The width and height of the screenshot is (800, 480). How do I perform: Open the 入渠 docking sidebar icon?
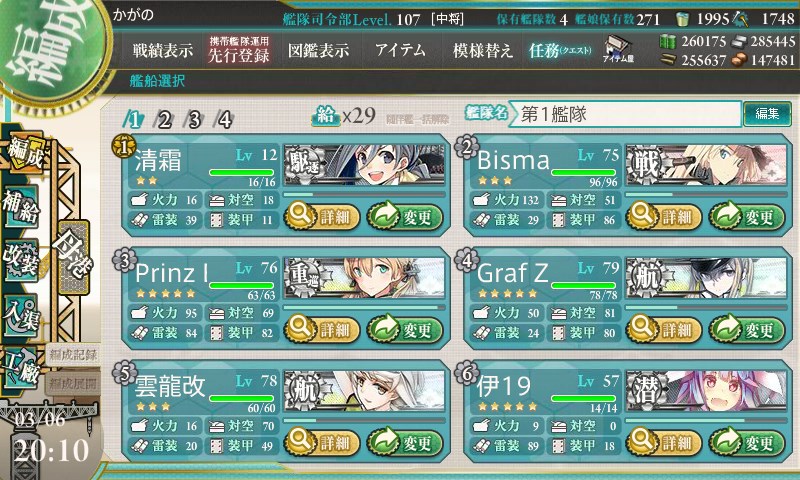pos(21,315)
